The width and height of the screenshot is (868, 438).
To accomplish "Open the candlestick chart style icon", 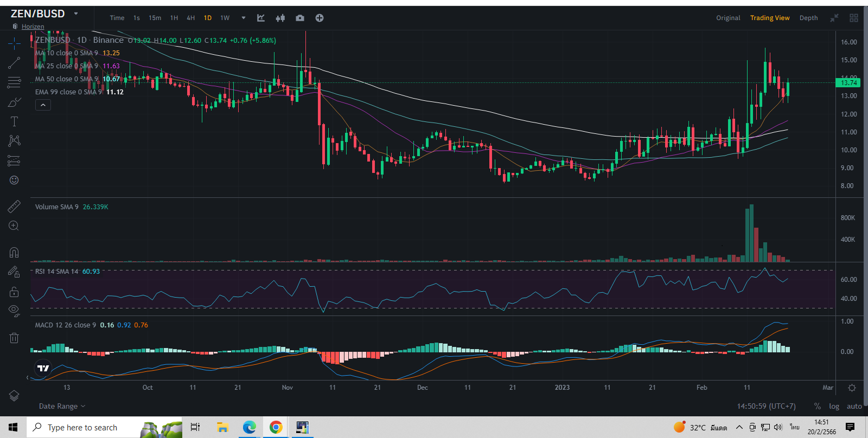I will pyautogui.click(x=280, y=18).
